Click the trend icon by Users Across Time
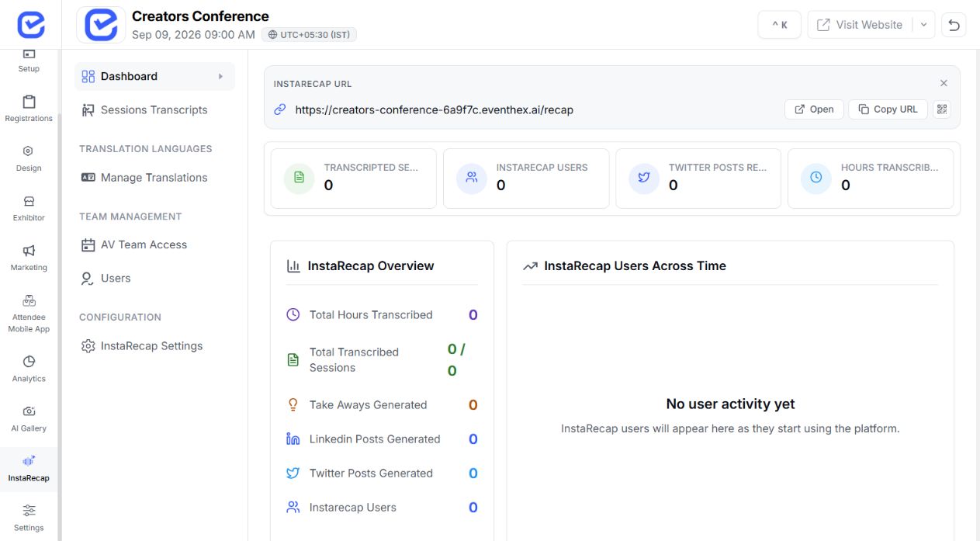 (530, 266)
